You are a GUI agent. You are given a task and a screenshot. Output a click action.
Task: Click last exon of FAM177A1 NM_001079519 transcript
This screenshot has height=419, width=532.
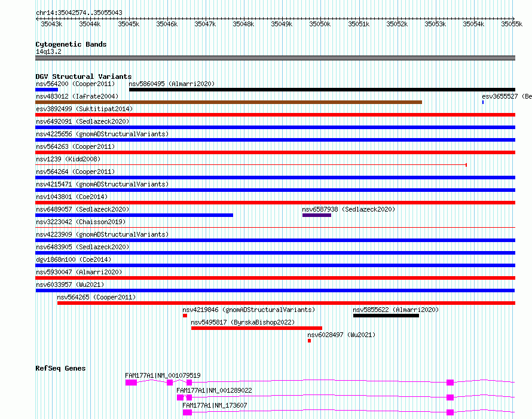click(450, 383)
